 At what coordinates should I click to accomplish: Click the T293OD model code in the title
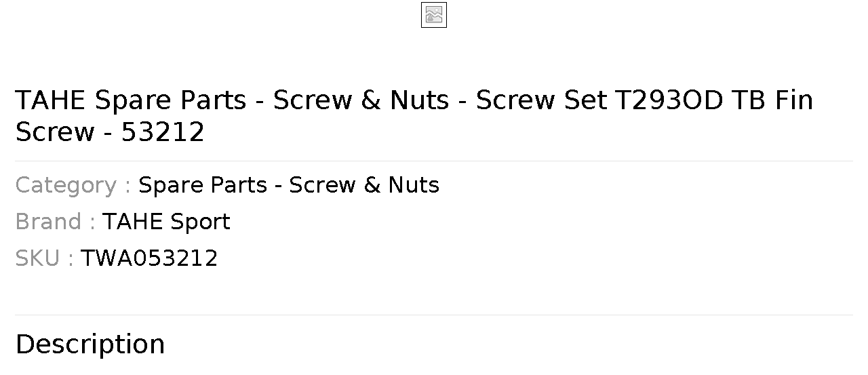click(x=669, y=100)
